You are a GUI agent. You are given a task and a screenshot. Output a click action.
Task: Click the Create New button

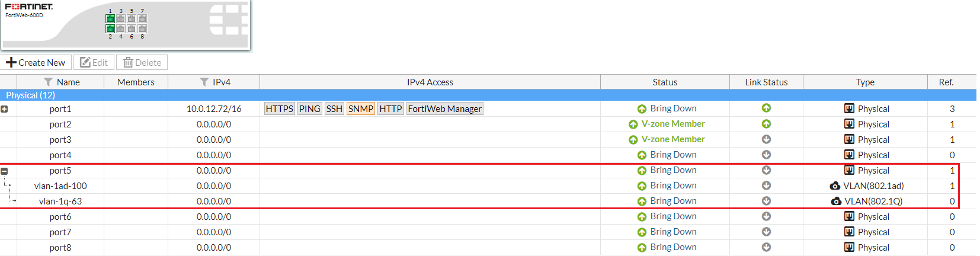coord(36,63)
